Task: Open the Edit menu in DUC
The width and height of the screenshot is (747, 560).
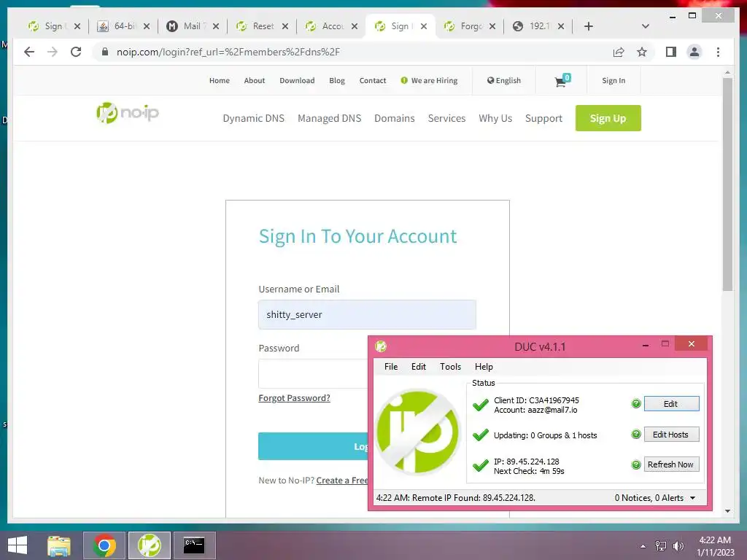Action: (x=419, y=367)
